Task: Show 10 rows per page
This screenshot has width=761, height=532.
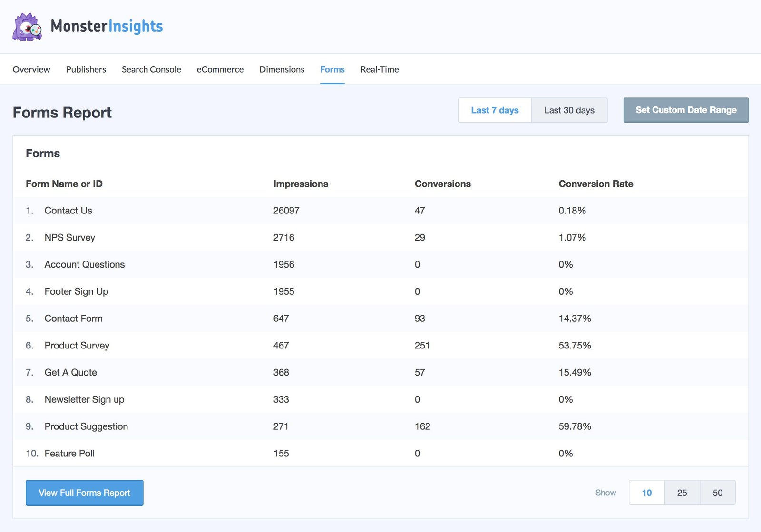Action: [646, 493]
